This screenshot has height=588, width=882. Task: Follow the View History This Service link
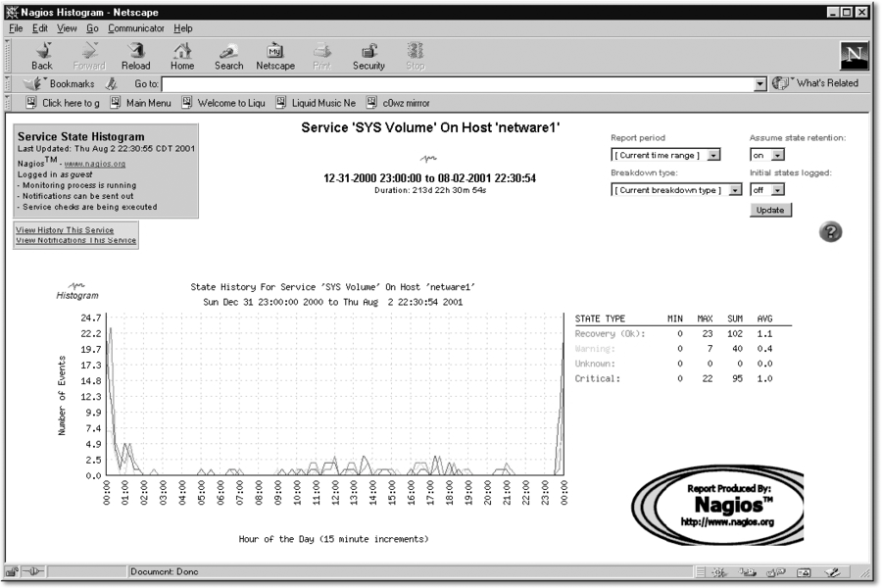(65, 230)
